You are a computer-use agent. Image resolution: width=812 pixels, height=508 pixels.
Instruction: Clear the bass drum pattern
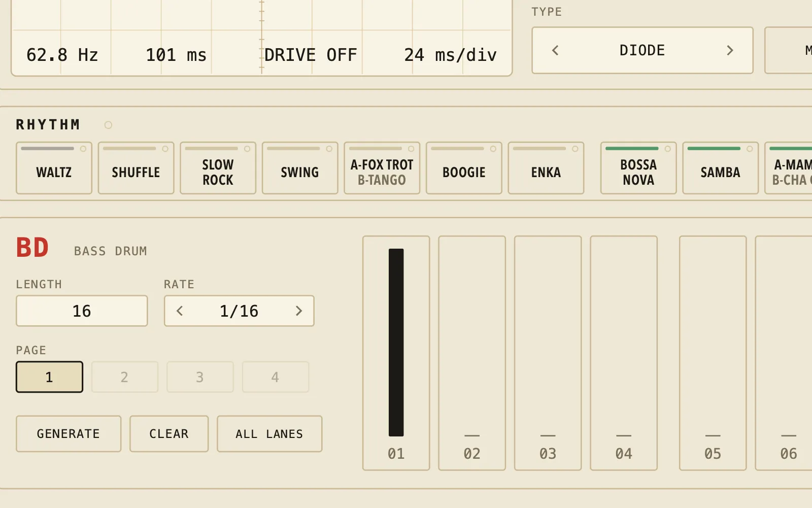pos(169,434)
